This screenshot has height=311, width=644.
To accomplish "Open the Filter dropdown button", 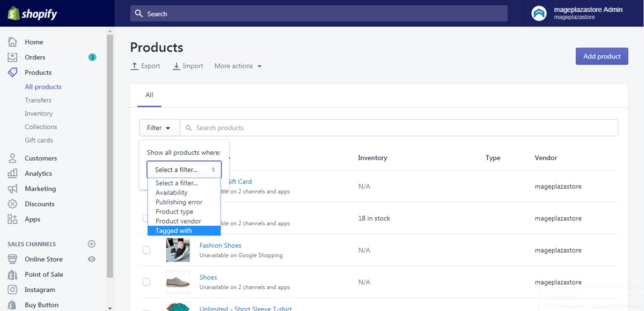I will click(159, 128).
